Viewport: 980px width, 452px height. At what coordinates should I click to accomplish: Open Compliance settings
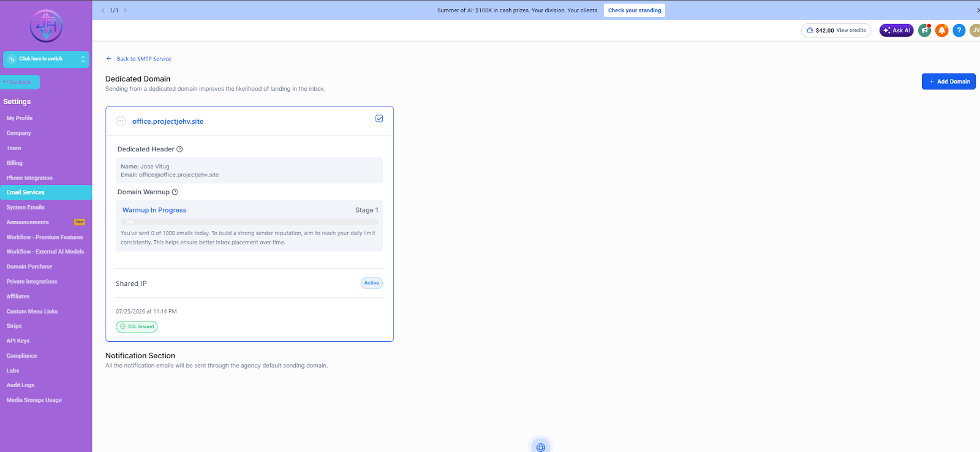pos(22,356)
